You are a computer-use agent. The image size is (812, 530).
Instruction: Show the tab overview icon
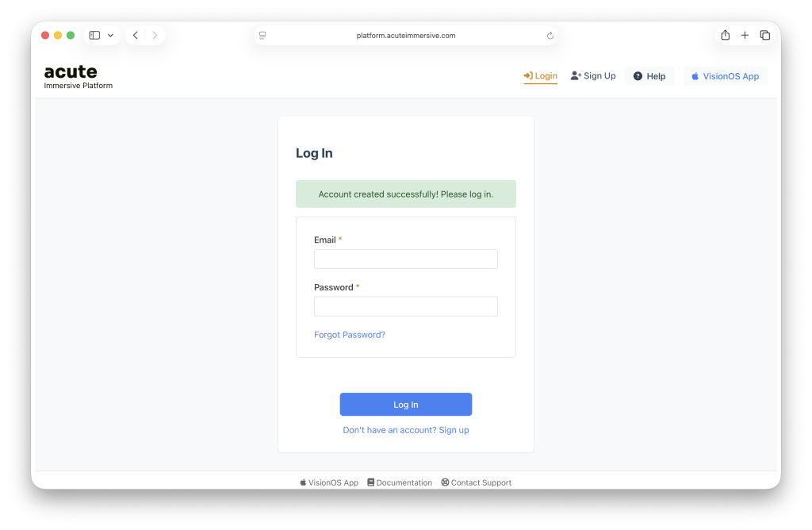coord(764,35)
